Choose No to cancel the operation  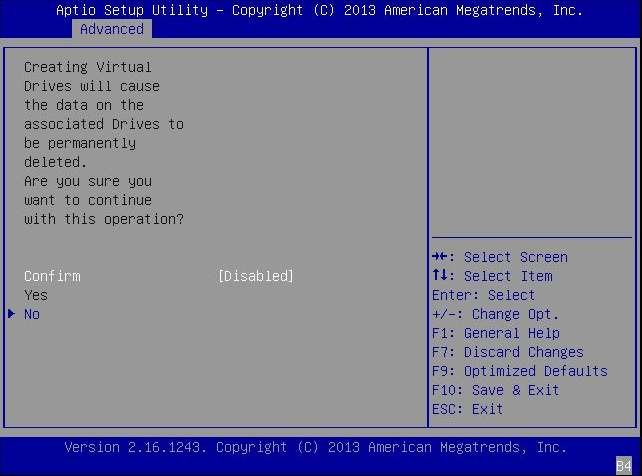32,314
